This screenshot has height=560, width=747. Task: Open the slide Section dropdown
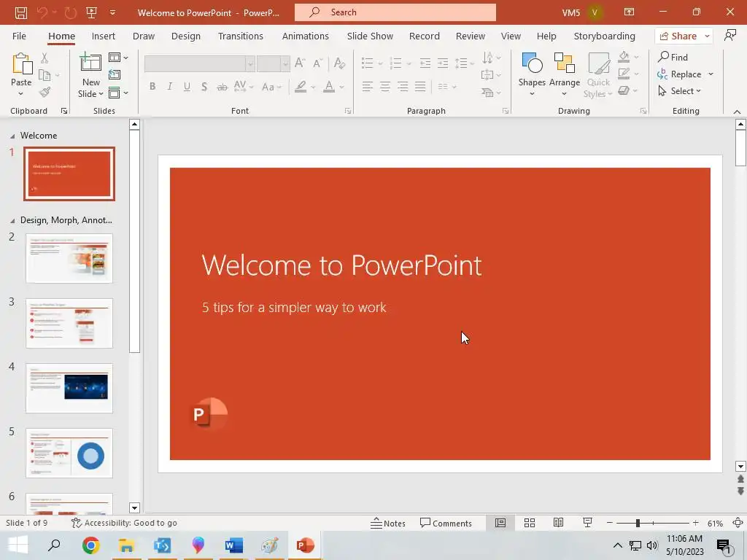click(x=118, y=93)
